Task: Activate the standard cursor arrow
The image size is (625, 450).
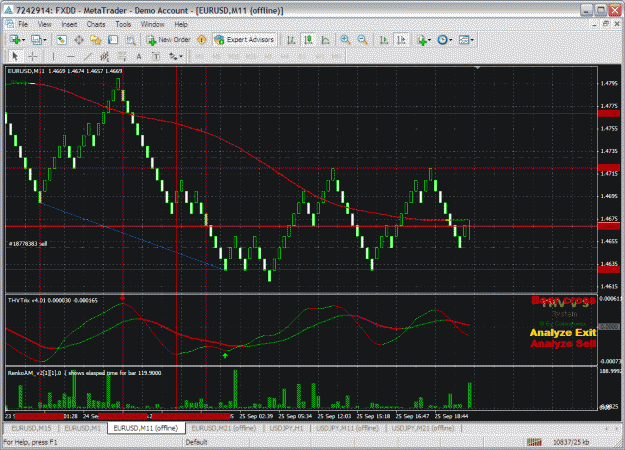Action: (15, 57)
